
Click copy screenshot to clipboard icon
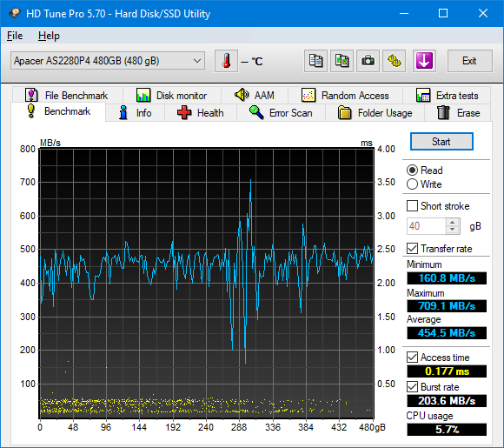click(342, 61)
